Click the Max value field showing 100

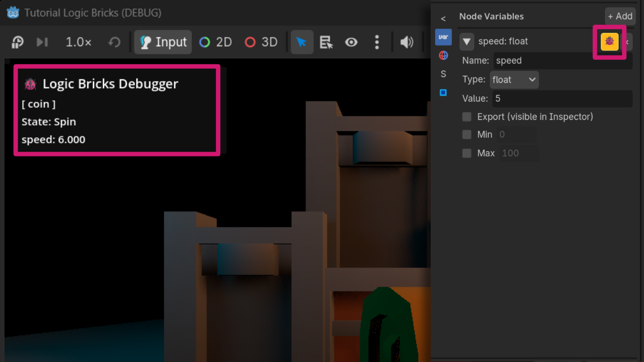pos(518,153)
